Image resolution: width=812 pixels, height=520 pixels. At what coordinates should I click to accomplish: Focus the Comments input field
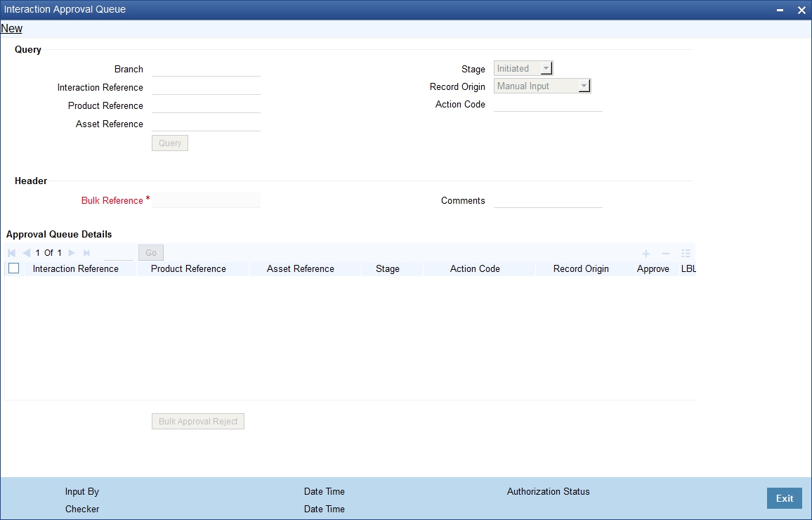click(548, 200)
